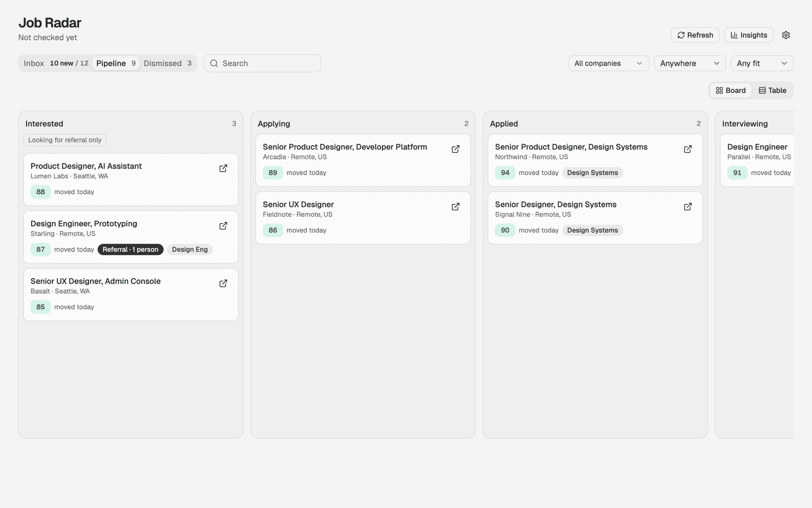Open external link for Fieldnote Senior UX Designer
The height and width of the screenshot is (508, 812).
[x=456, y=207]
